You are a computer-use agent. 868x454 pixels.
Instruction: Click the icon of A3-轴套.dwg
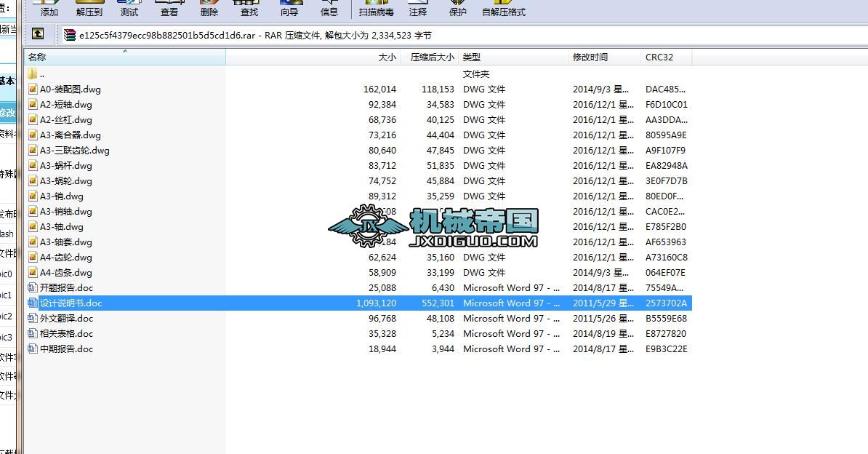pos(33,242)
